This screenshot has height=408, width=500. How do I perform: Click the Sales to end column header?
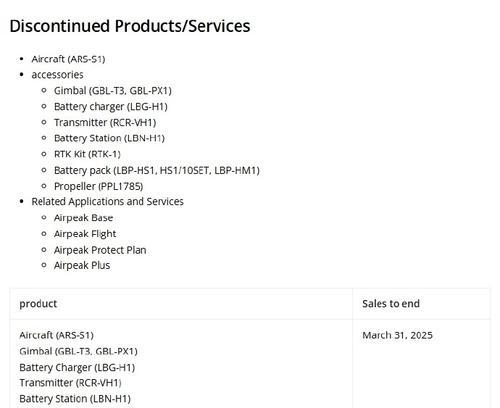click(391, 304)
